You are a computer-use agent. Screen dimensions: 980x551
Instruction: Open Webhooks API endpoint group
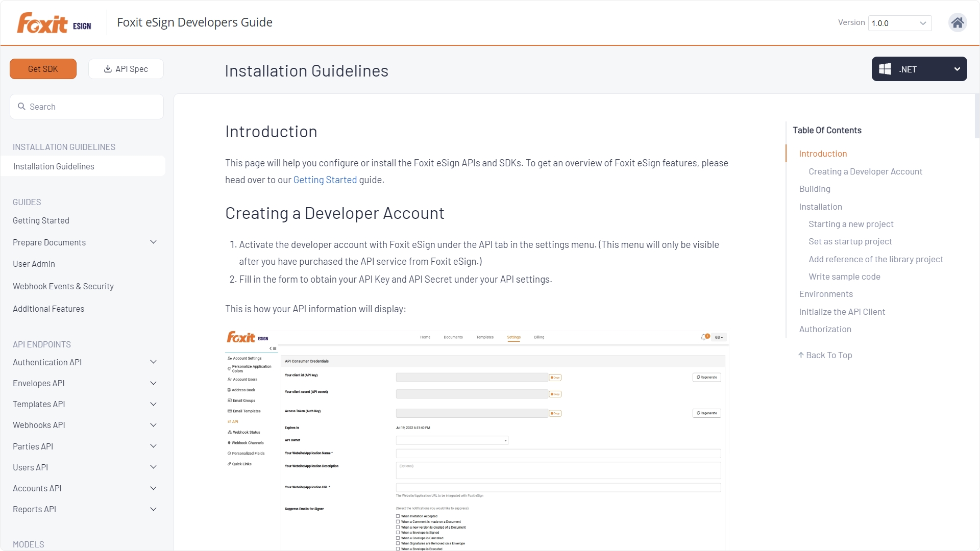(39, 425)
